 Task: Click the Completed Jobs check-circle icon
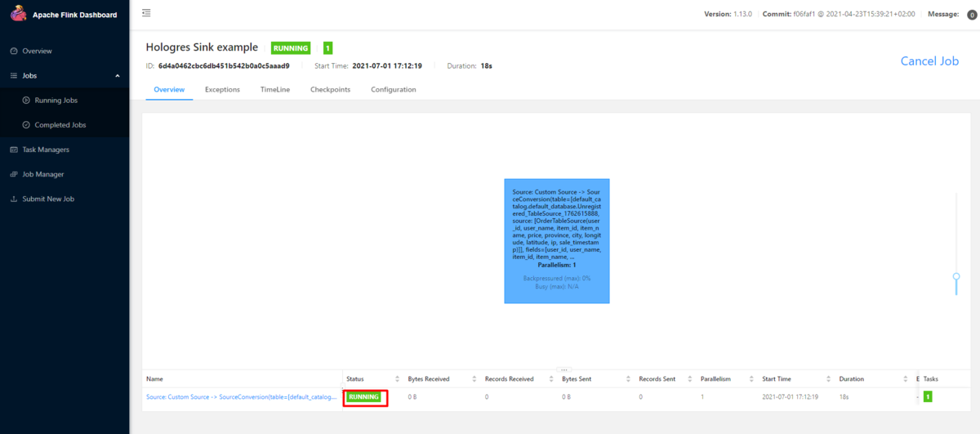click(x=26, y=125)
